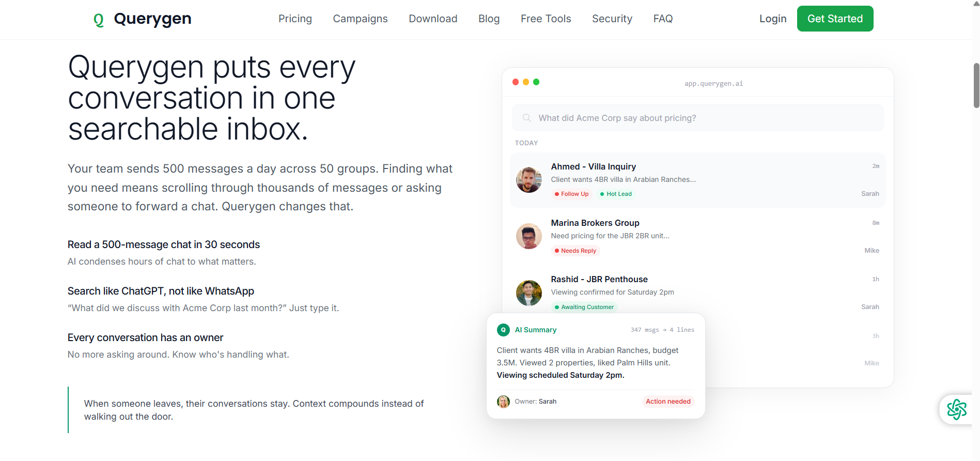The image size is (980, 461).
Task: Click Rashid's avatar photo
Action: tap(529, 293)
